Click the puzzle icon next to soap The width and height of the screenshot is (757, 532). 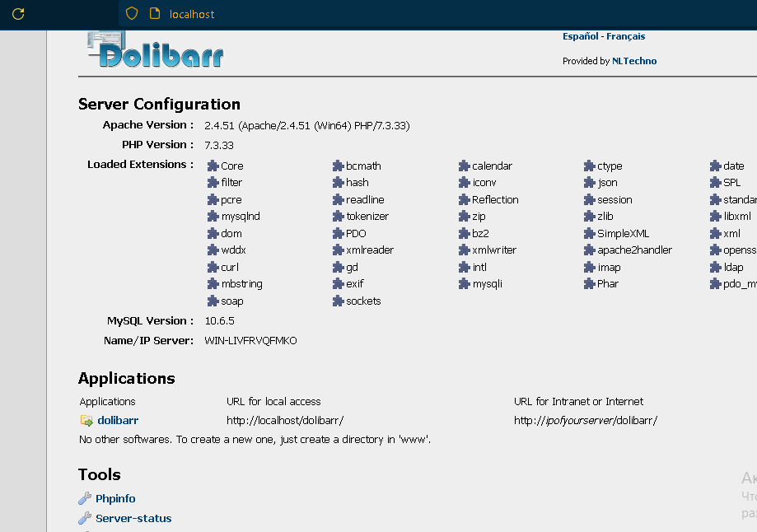click(213, 301)
